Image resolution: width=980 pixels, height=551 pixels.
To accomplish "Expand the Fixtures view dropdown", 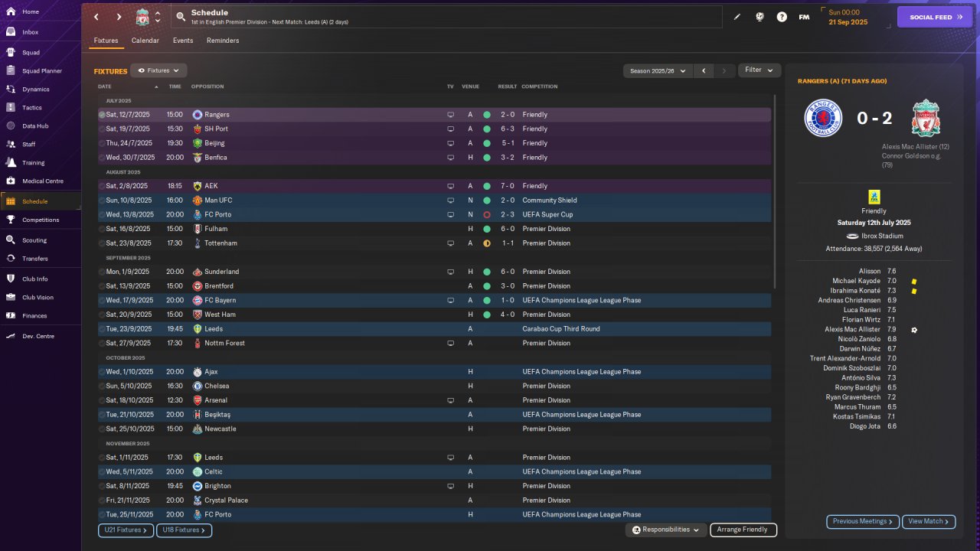I will (x=158, y=70).
